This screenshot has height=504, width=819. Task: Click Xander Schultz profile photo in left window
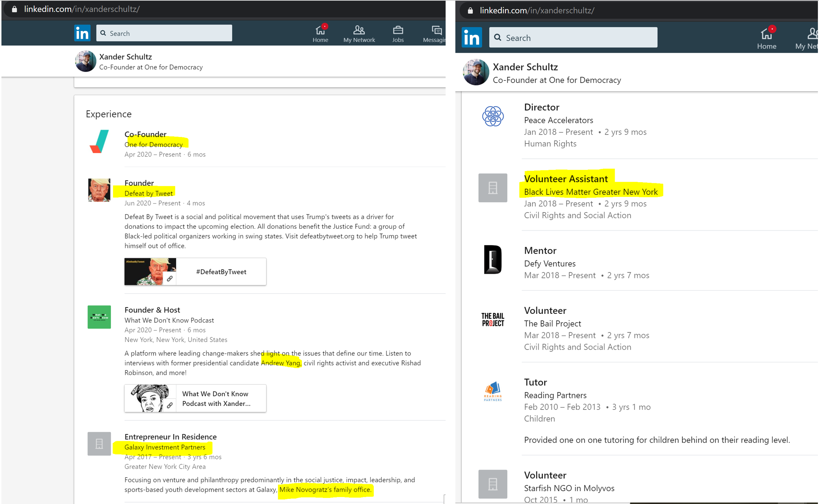pos(86,61)
